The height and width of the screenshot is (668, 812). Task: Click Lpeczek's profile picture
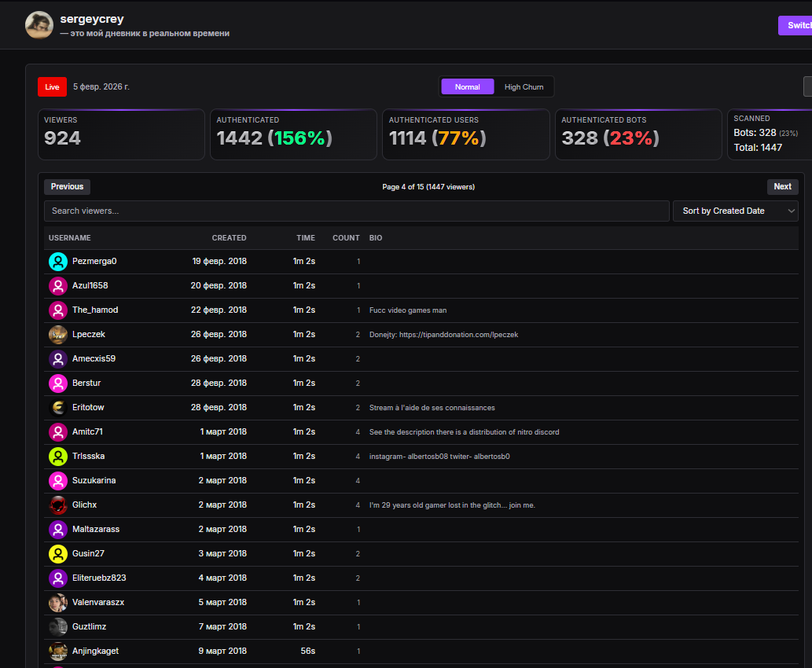coord(58,335)
